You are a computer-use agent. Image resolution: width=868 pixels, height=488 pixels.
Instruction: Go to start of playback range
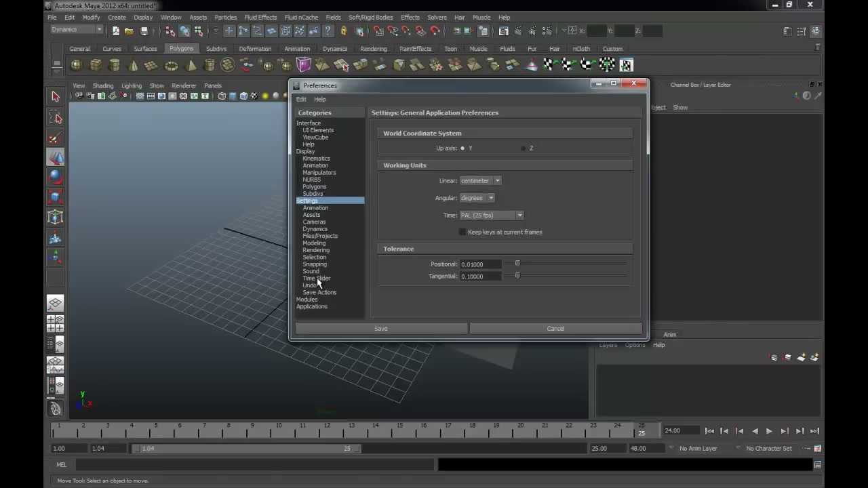(x=709, y=431)
